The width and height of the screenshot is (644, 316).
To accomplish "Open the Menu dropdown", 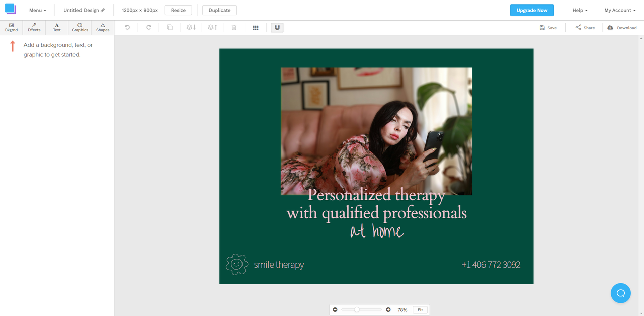I will pyautogui.click(x=38, y=10).
